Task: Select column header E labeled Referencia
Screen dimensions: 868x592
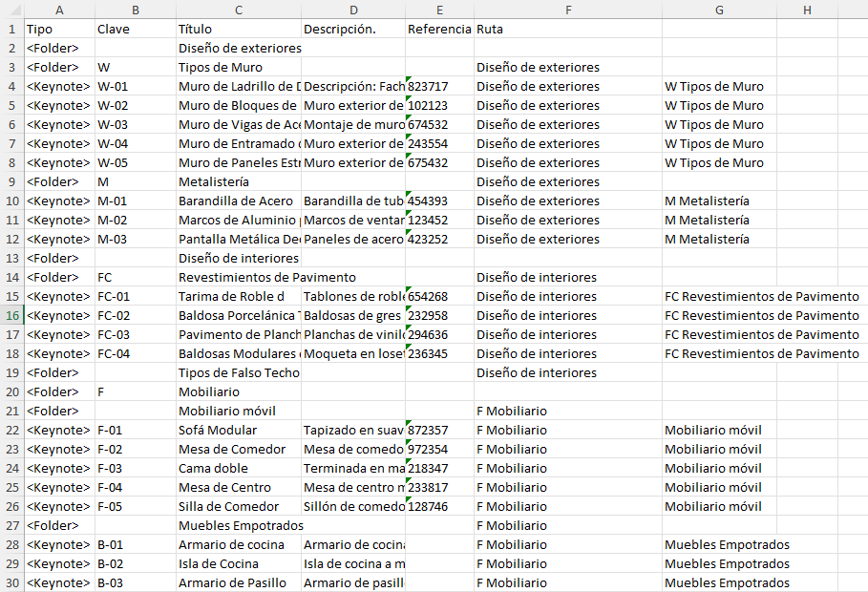Action: (x=439, y=10)
